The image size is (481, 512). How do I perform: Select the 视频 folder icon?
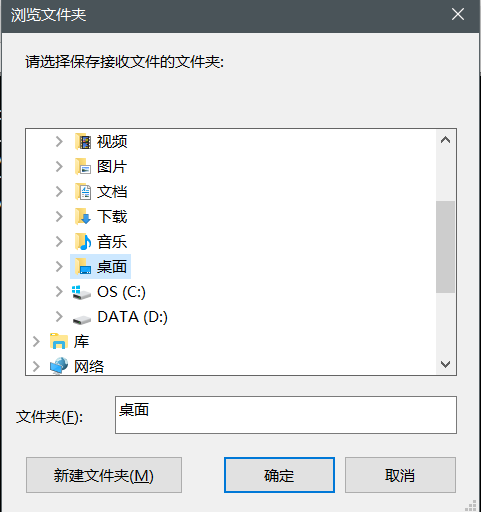click(x=83, y=142)
